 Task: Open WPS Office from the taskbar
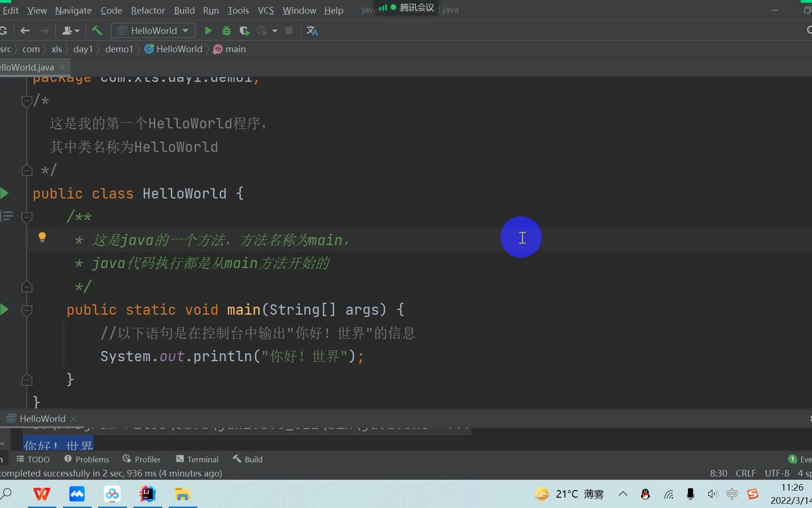click(x=42, y=494)
